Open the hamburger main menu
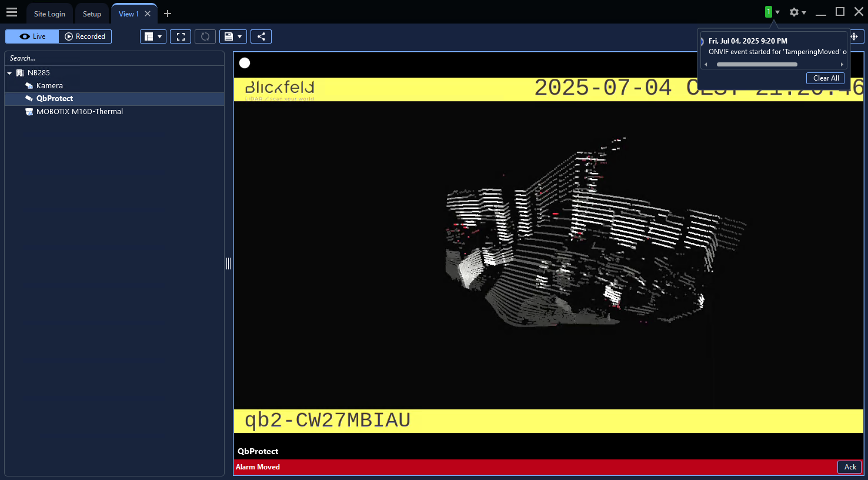868x480 pixels. [x=12, y=12]
